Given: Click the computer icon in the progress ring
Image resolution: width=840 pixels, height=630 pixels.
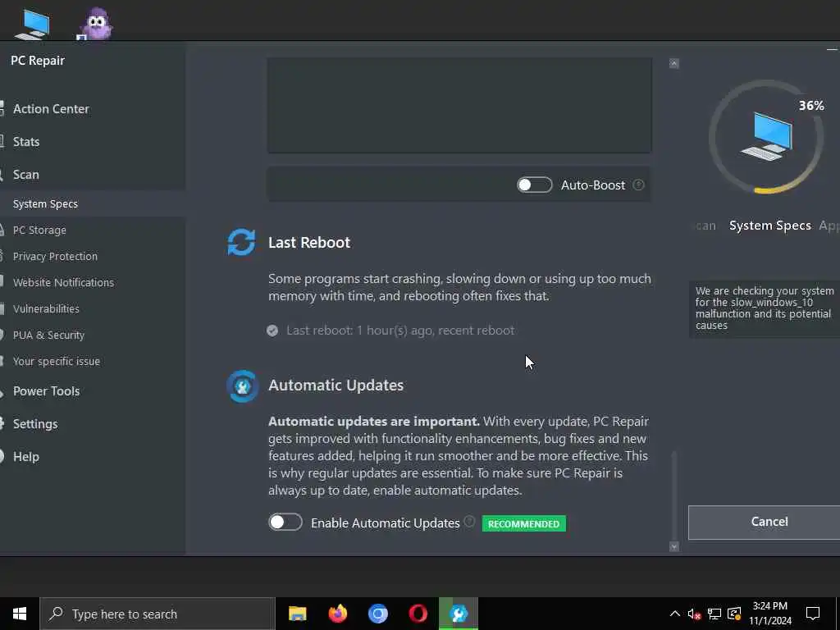Looking at the screenshot, I should click(767, 136).
